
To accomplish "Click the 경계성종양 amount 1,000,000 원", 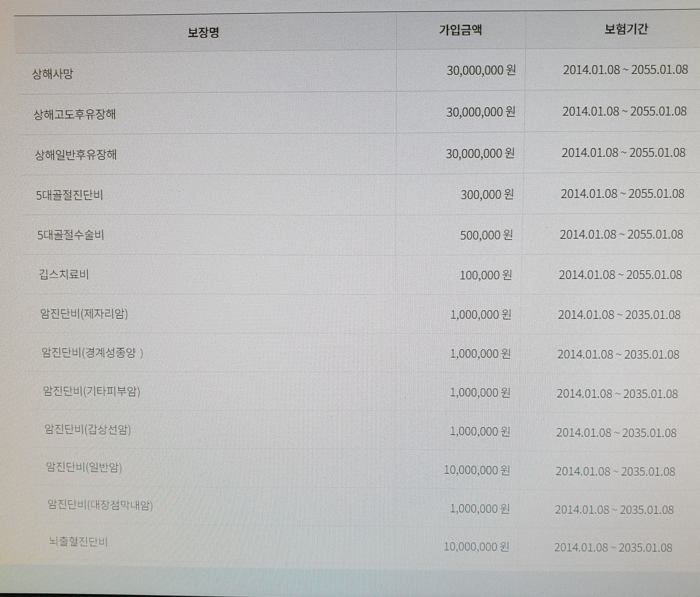I will tap(480, 354).
